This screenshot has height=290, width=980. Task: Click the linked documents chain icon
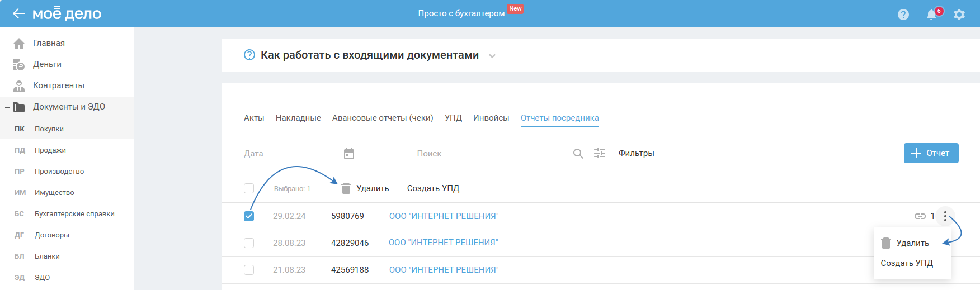pyautogui.click(x=920, y=216)
